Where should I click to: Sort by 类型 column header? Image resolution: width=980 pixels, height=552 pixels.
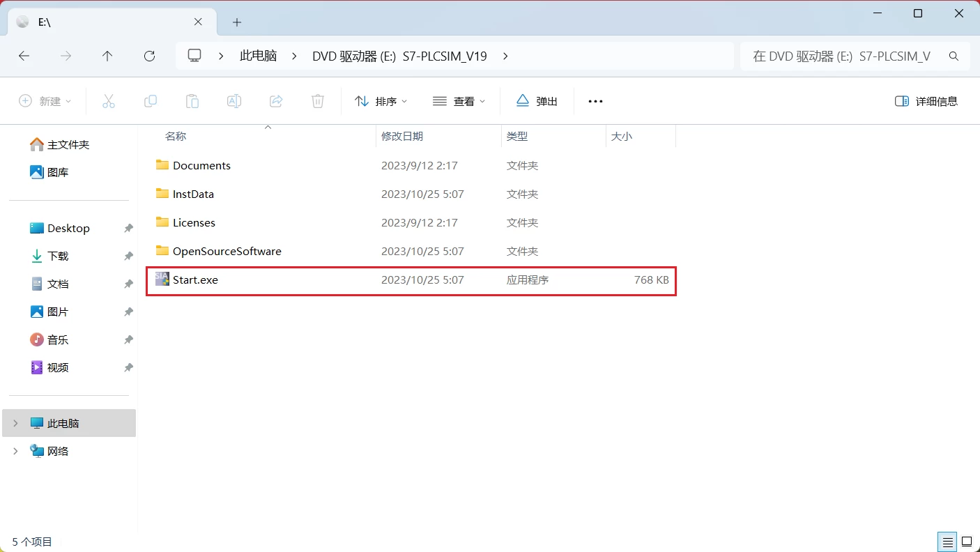pos(517,137)
